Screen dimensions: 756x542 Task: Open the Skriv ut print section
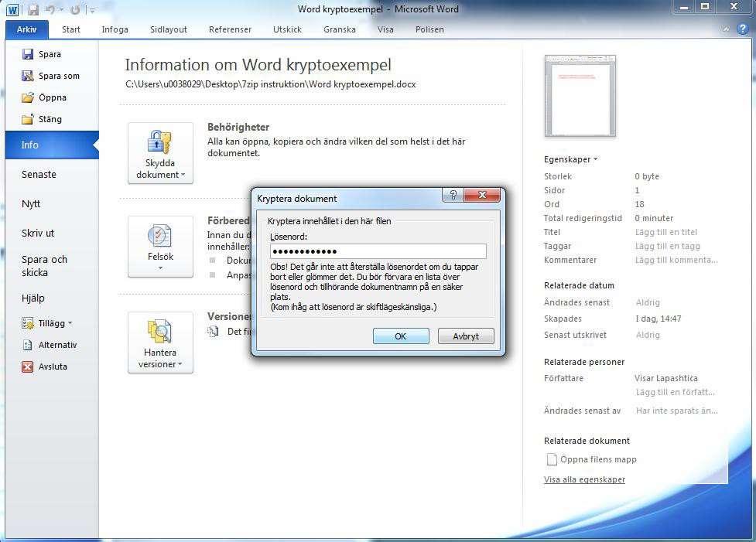[38, 234]
